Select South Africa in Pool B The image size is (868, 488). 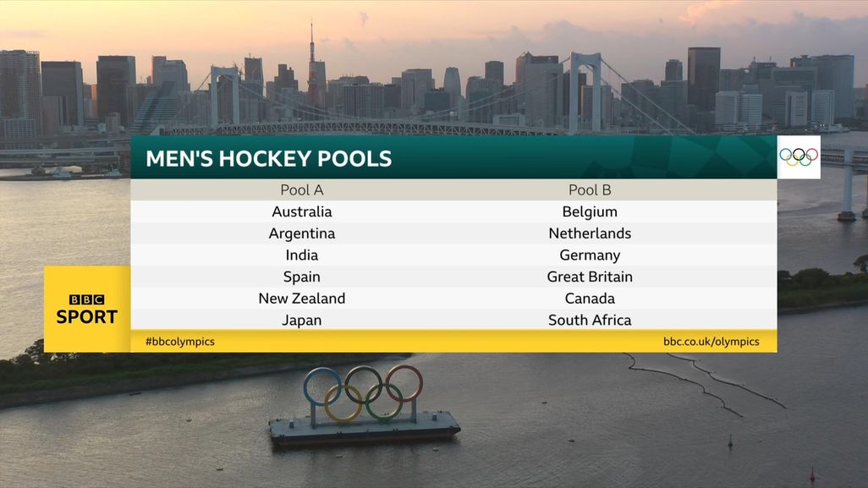590,320
